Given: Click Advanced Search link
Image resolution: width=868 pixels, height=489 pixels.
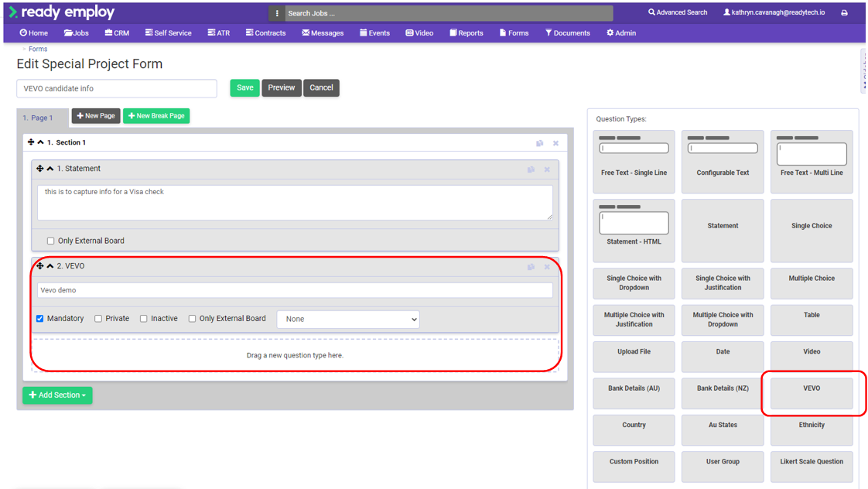Looking at the screenshot, I should pos(678,12).
